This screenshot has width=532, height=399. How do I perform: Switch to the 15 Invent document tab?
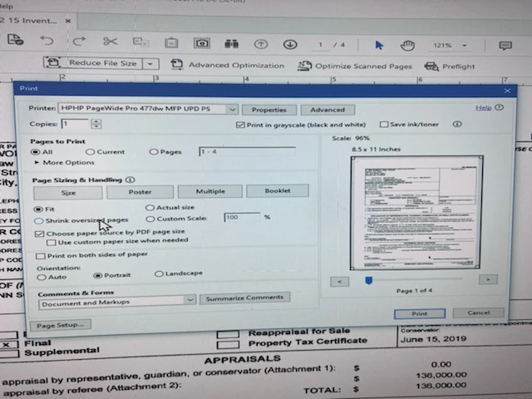[x=28, y=21]
